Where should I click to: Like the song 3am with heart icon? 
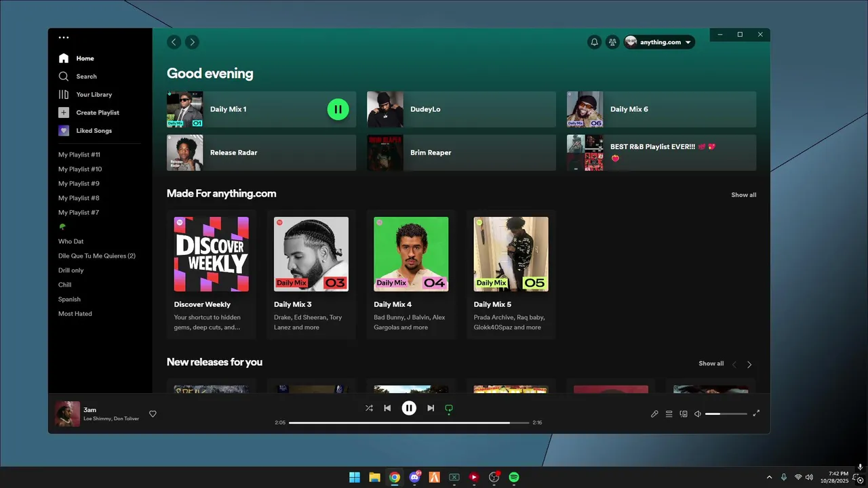(x=153, y=414)
